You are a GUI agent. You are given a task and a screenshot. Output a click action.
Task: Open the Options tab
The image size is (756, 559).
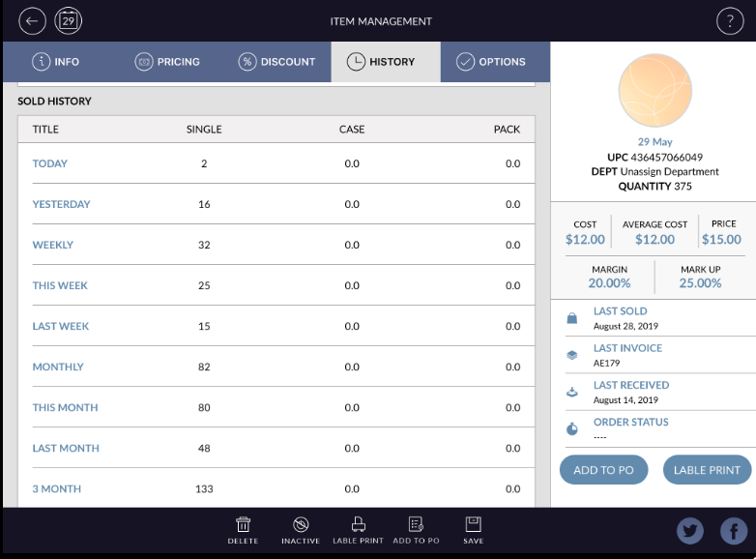pyautogui.click(x=491, y=62)
